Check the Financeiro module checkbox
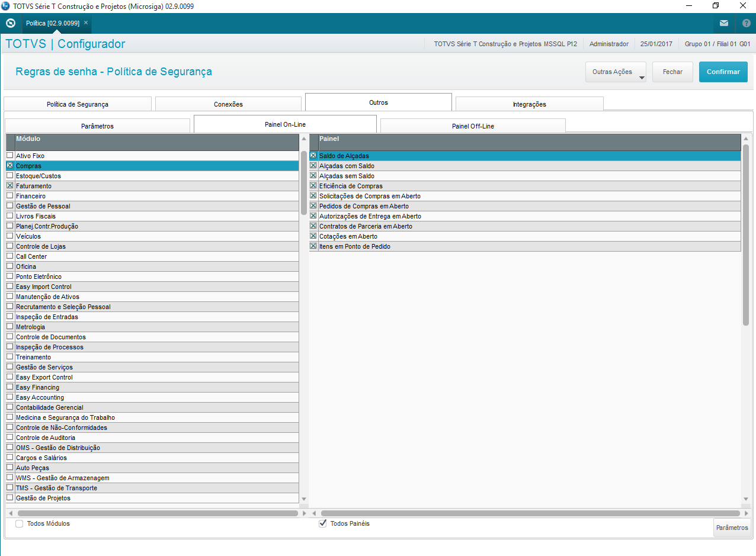The width and height of the screenshot is (756, 556). [9, 195]
